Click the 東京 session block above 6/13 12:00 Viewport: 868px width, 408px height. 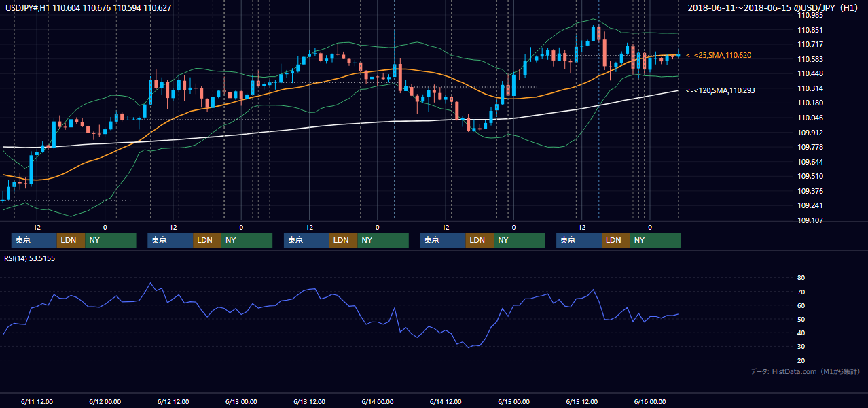[307, 240]
